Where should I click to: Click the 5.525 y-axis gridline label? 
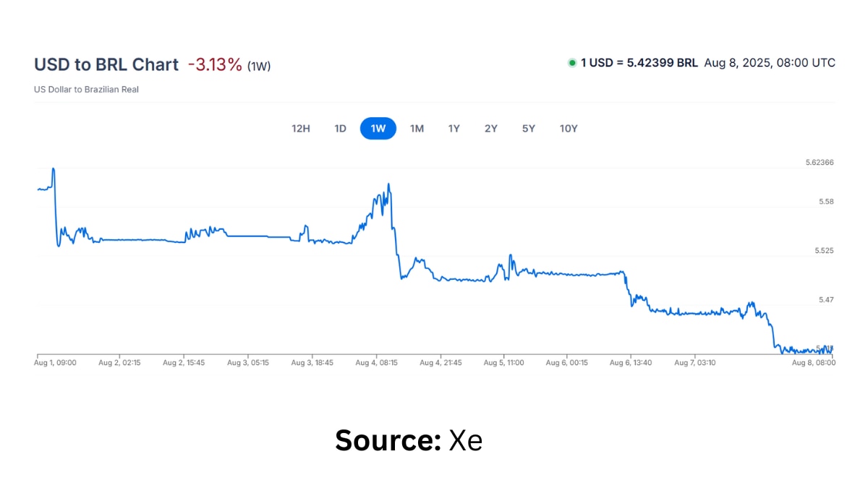pos(824,251)
